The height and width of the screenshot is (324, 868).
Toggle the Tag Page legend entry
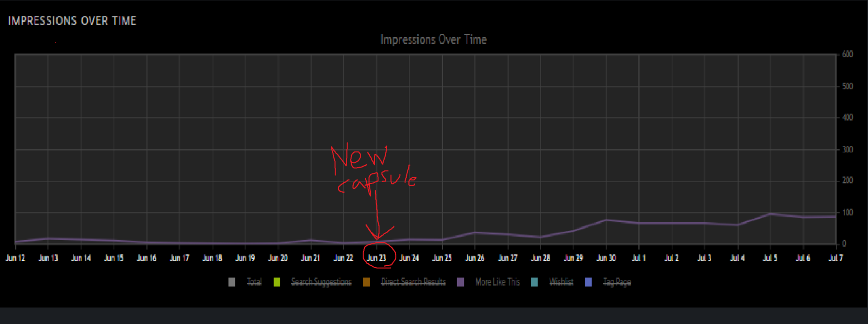[x=617, y=282]
